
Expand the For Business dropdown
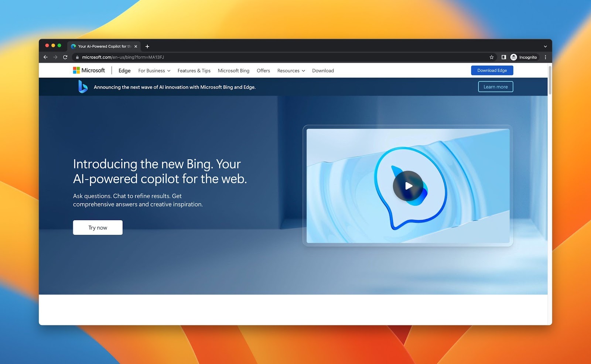click(154, 71)
